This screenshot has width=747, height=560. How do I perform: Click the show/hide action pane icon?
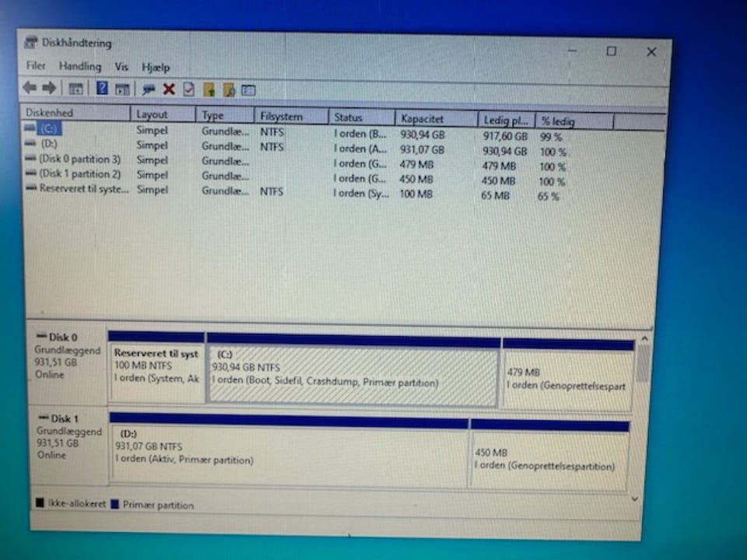(x=122, y=89)
